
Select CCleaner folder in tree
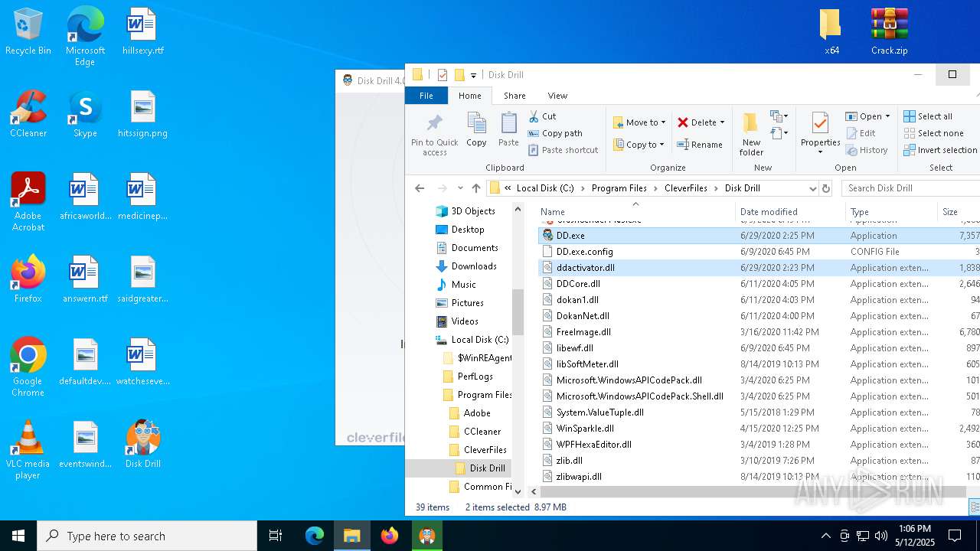point(482,432)
